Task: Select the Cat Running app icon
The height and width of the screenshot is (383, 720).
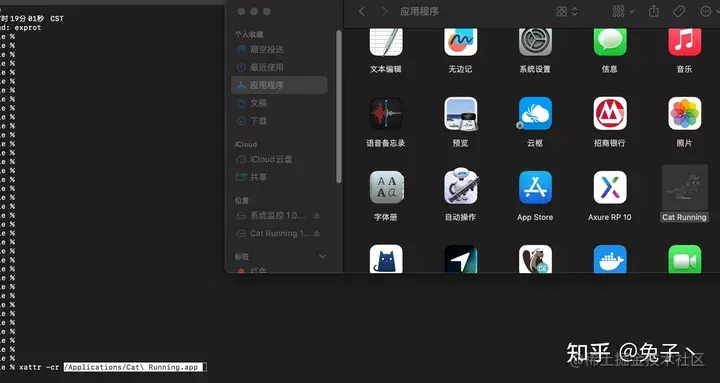Action: (684, 187)
